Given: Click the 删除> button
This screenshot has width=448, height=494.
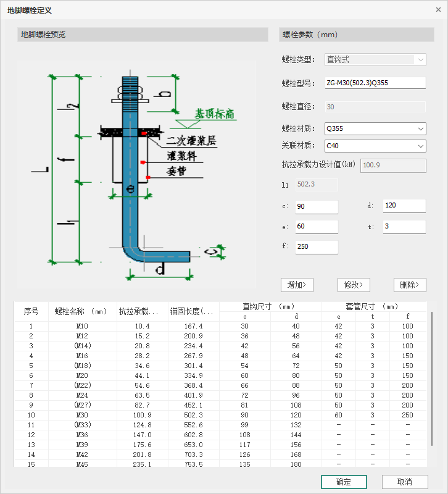Looking at the screenshot, I should (x=410, y=285).
